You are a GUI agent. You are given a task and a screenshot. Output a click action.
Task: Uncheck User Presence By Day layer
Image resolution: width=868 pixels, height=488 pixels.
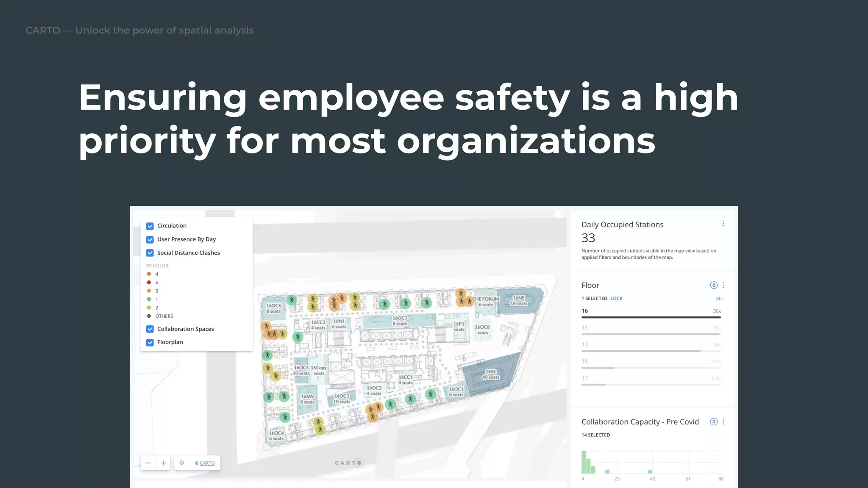pos(150,239)
